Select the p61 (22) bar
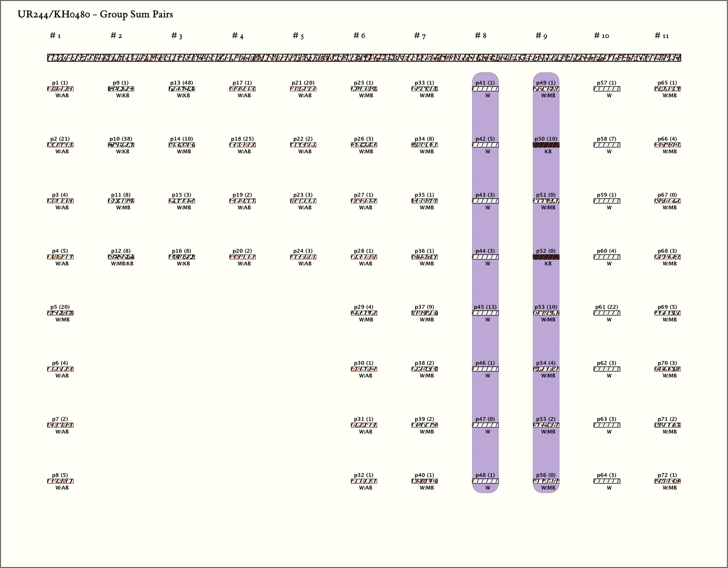The image size is (728, 568). click(607, 313)
